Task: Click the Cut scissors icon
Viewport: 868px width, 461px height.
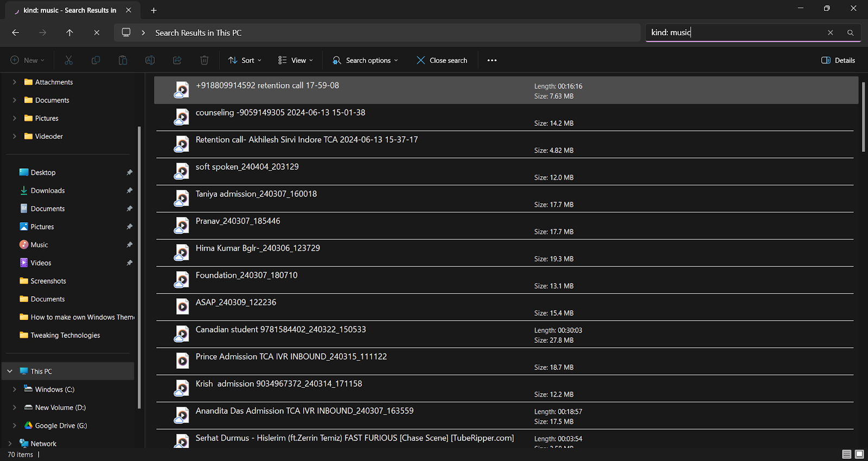Action: click(x=68, y=60)
